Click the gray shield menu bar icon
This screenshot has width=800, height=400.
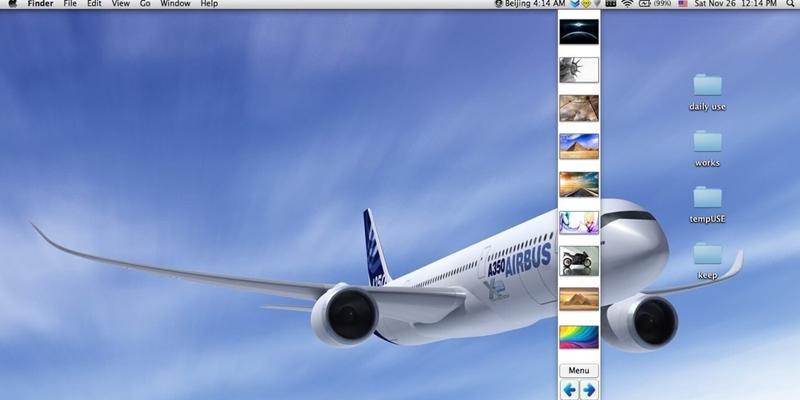tap(597, 4)
